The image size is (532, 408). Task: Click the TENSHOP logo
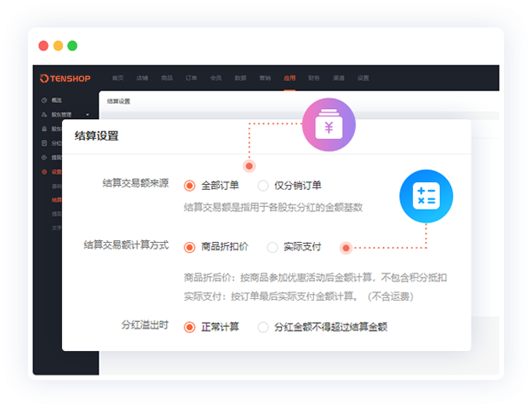66,78
